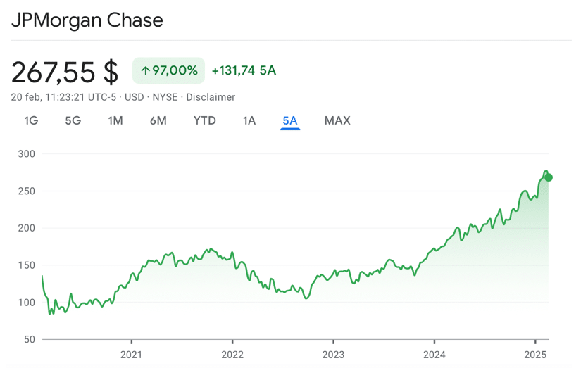Viewport: 588px width, 380px height.
Task: Click the up arrow in gain badge
Action: click(x=146, y=70)
